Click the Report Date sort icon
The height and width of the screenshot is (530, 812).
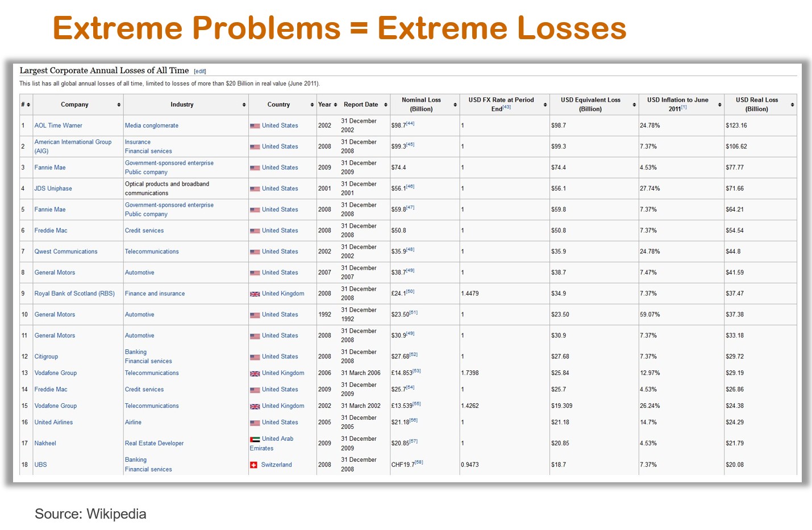tap(385, 105)
